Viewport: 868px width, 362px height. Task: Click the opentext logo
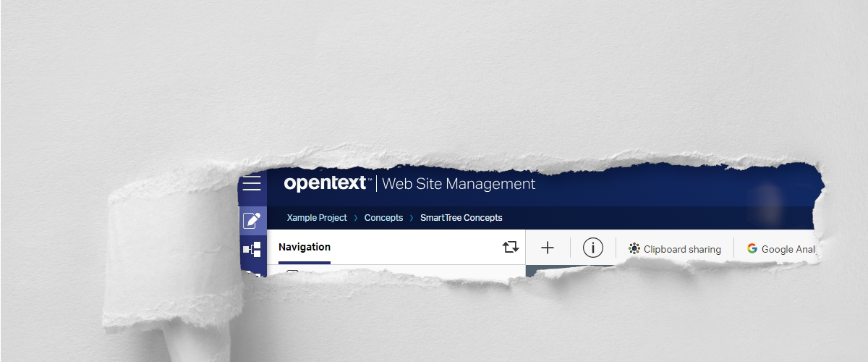pos(328,184)
